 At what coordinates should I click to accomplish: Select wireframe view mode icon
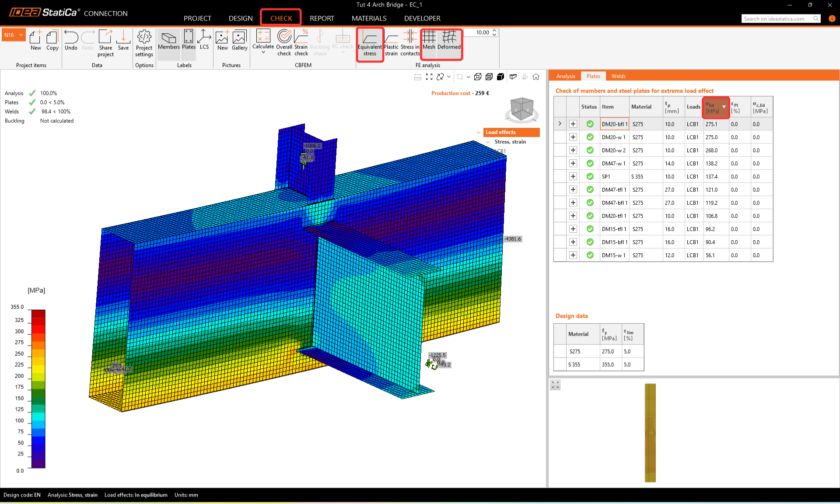pyautogui.click(x=478, y=77)
